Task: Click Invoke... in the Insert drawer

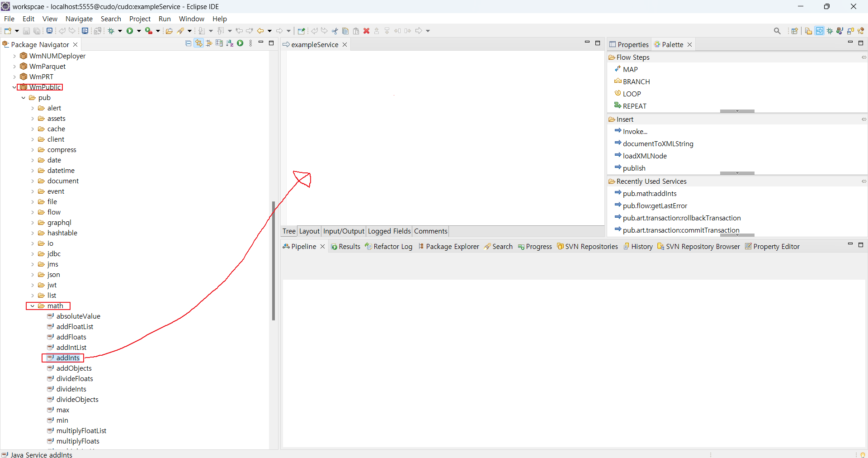Action: pos(631,132)
